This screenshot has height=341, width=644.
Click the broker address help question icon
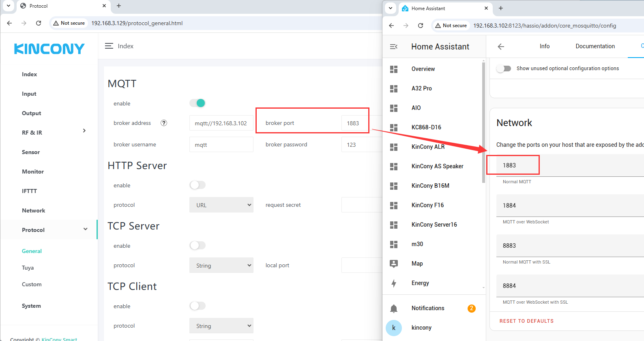pos(164,123)
